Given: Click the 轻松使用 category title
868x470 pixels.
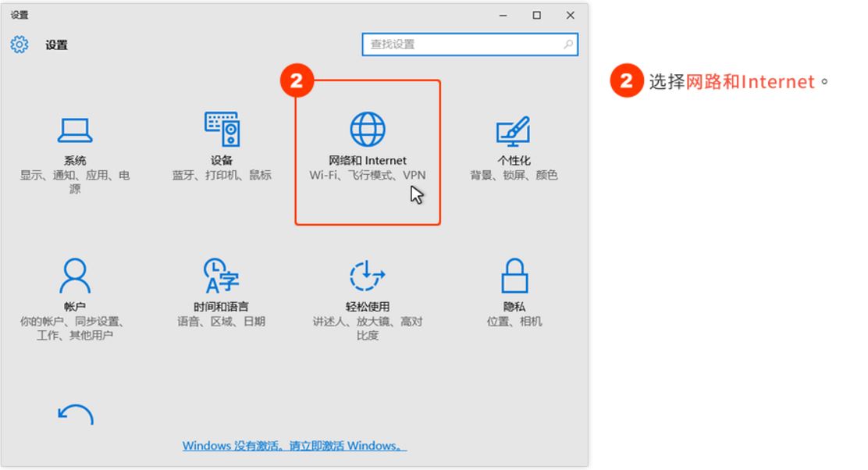Looking at the screenshot, I should tap(368, 307).
